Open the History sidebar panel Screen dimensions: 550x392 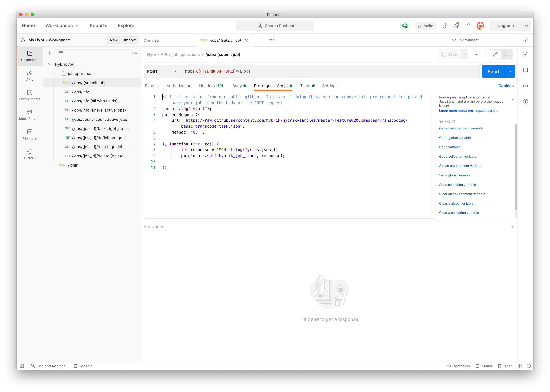(x=30, y=154)
